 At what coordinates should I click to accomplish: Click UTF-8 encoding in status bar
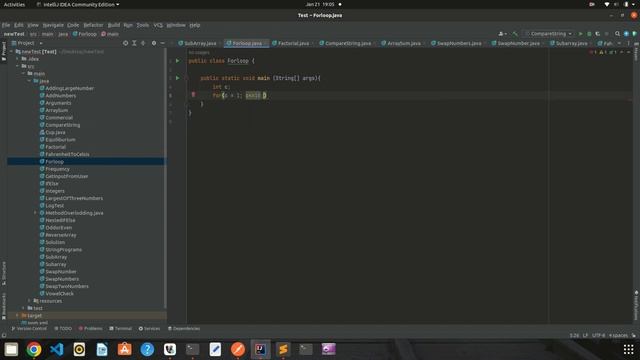598,336
